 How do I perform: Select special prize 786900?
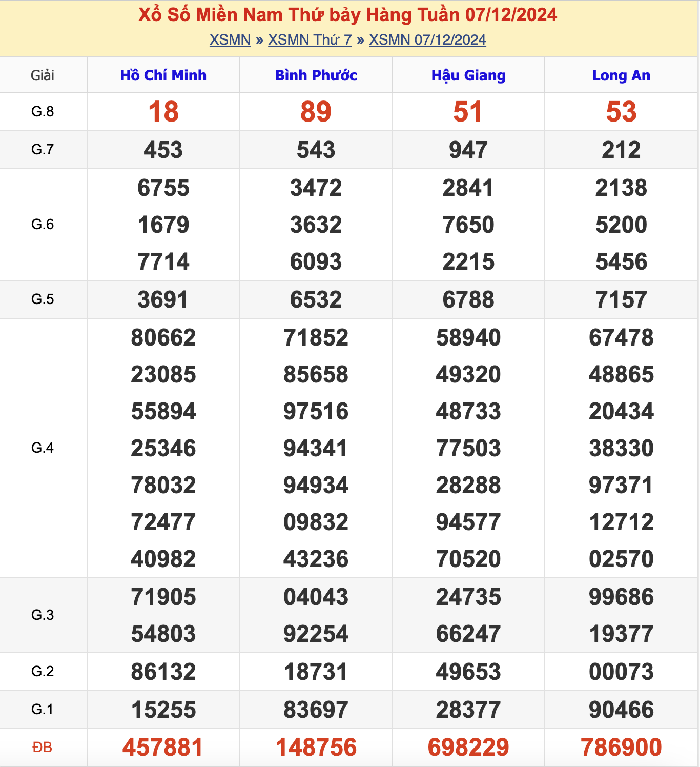point(621,748)
